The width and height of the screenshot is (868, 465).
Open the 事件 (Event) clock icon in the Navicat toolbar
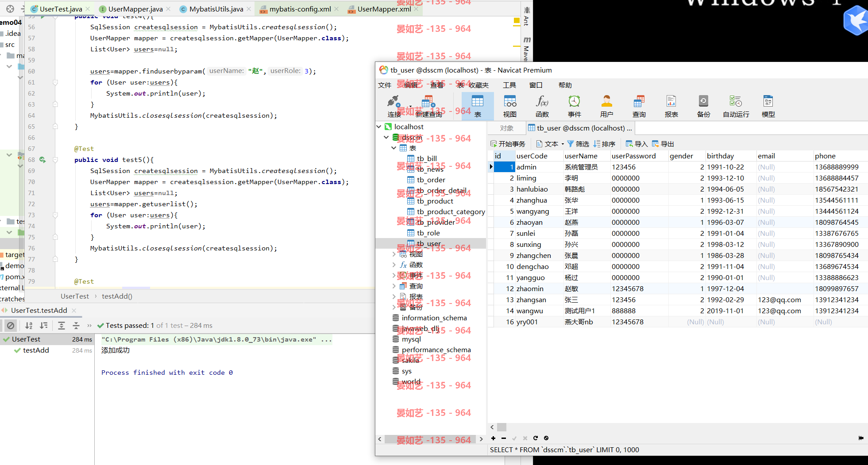coord(575,106)
